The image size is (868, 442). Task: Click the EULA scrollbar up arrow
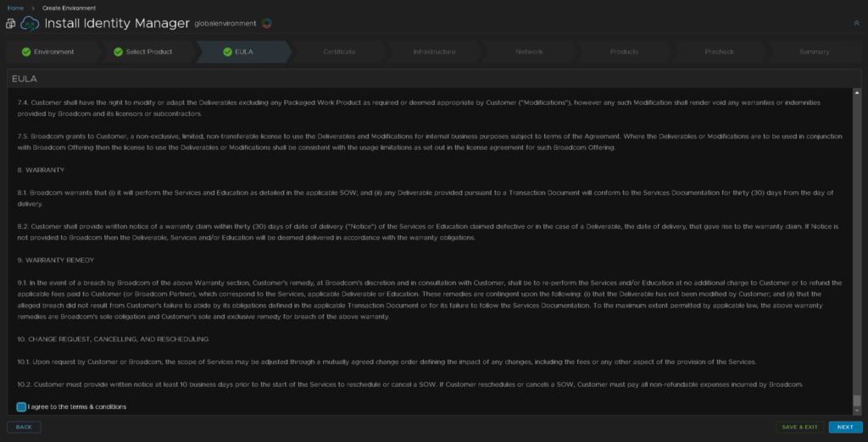(857, 91)
